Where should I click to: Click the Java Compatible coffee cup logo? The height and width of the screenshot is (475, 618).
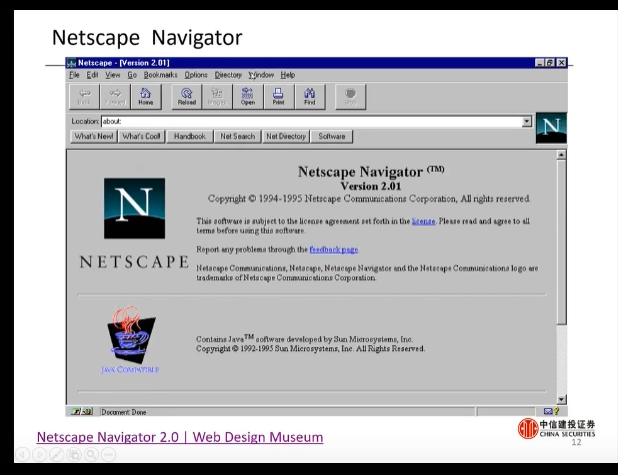[131, 335]
